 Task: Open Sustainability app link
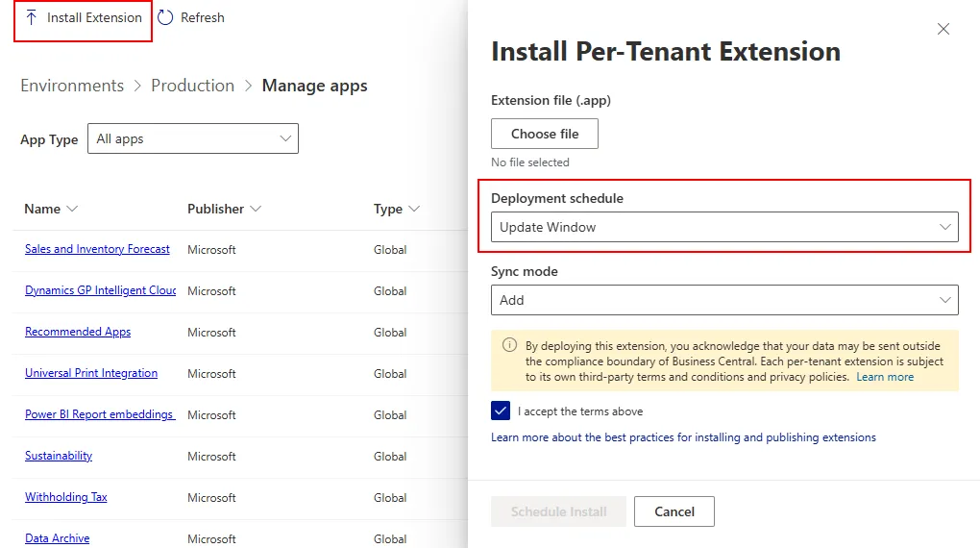(x=58, y=456)
